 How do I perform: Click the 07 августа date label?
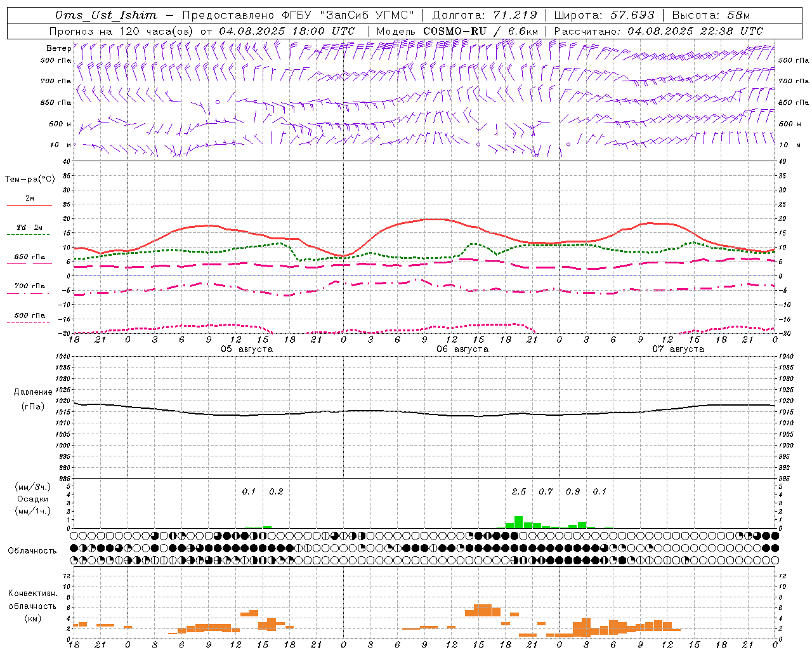click(678, 349)
